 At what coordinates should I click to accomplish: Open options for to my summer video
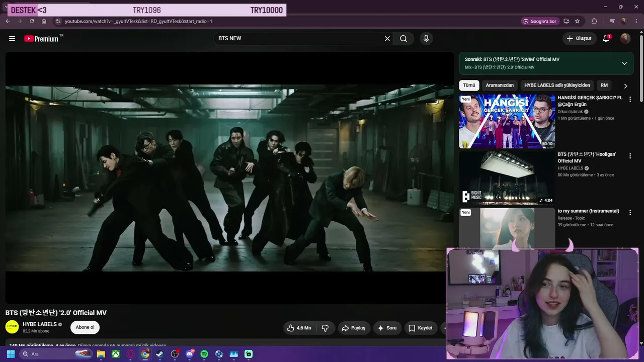[630, 213]
